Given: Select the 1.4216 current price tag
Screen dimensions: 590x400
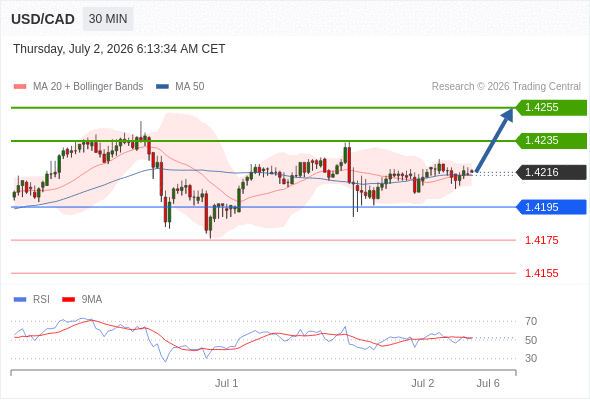Looking at the screenshot, I should click(551, 172).
